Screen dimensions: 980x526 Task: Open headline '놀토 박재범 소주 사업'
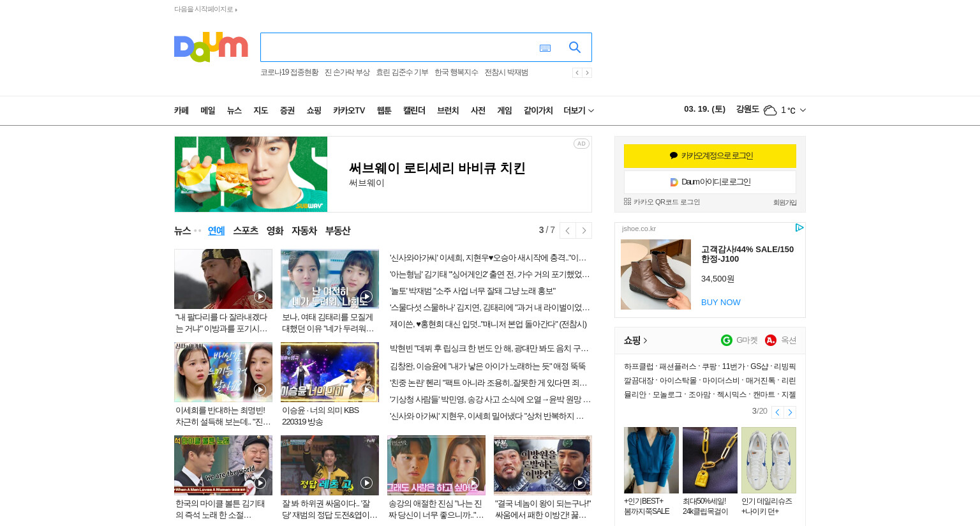[473, 291]
